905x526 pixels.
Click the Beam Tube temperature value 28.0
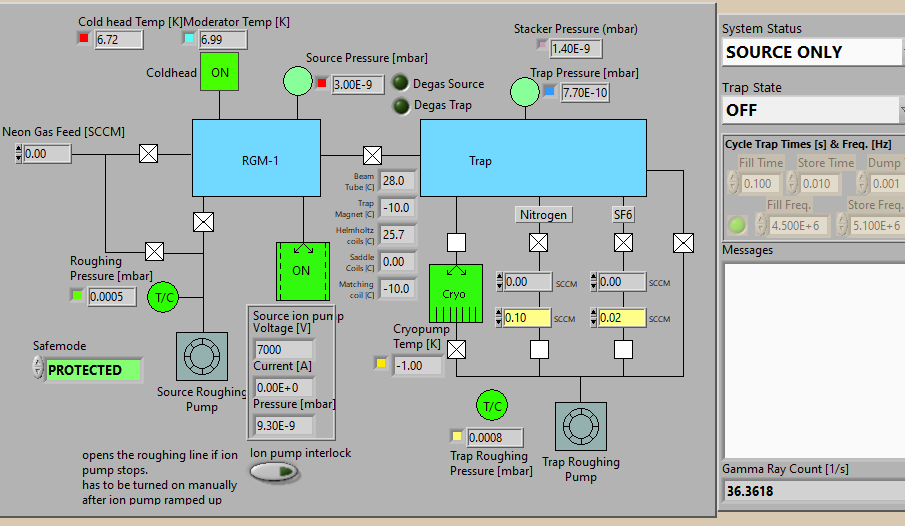398,181
